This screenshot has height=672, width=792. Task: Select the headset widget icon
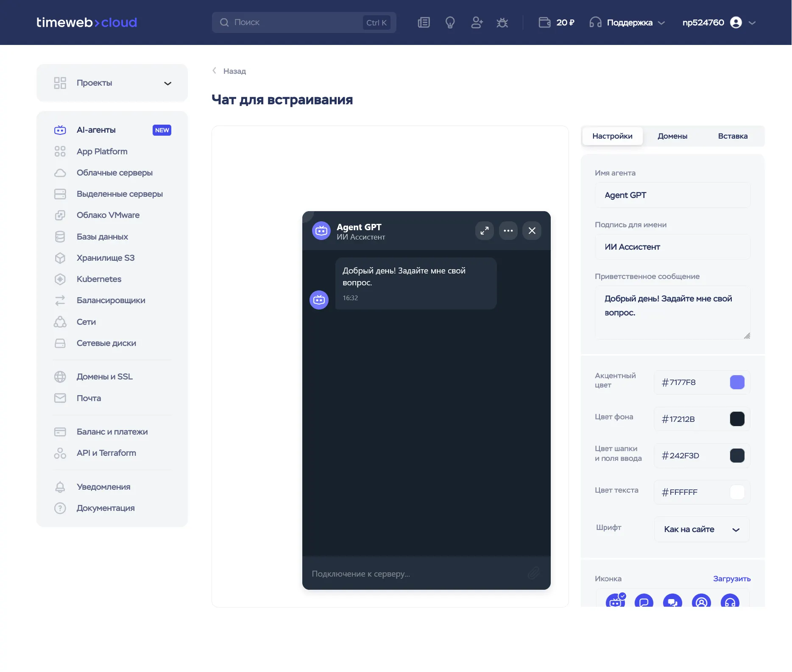click(x=730, y=601)
